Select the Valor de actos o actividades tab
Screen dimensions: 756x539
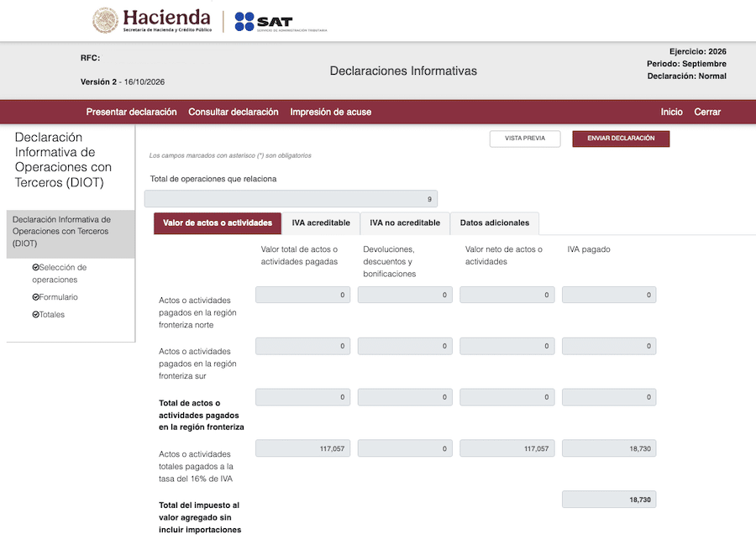[218, 223]
